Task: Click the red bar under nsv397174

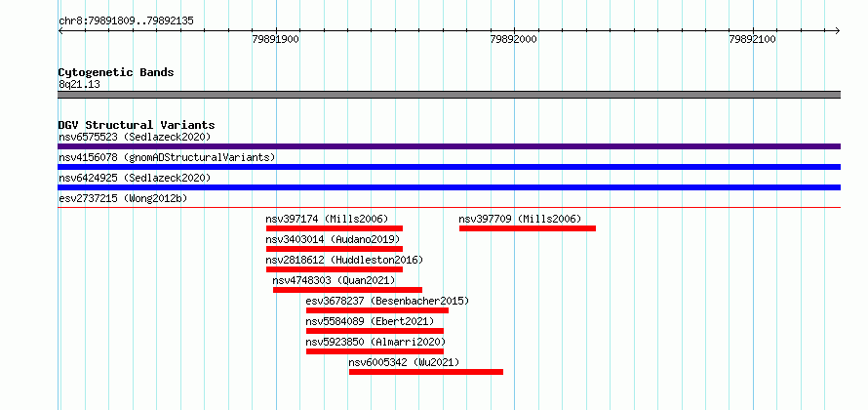Action: click(x=335, y=228)
